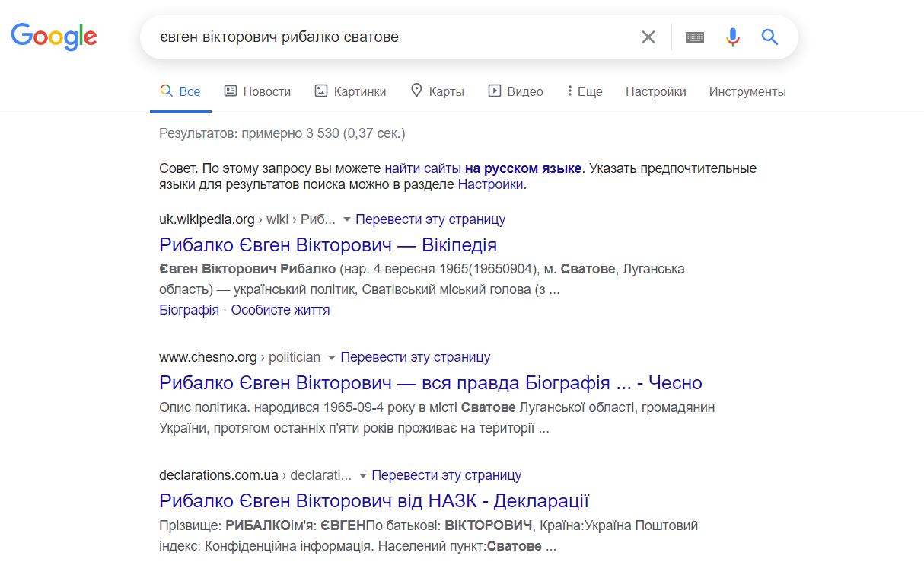This screenshot has width=924, height=575.
Task: Switch to the Видео tab
Action: (515, 91)
